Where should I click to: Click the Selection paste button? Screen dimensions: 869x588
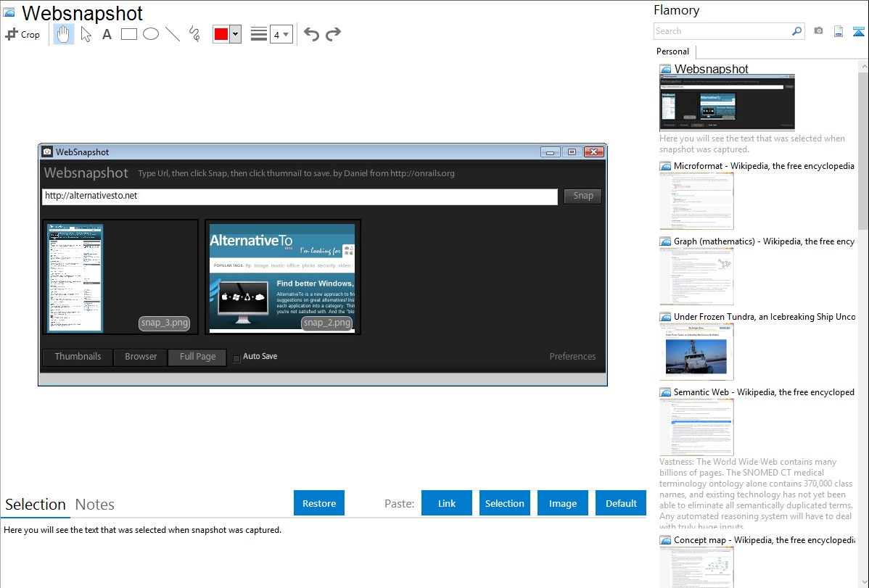pyautogui.click(x=504, y=503)
